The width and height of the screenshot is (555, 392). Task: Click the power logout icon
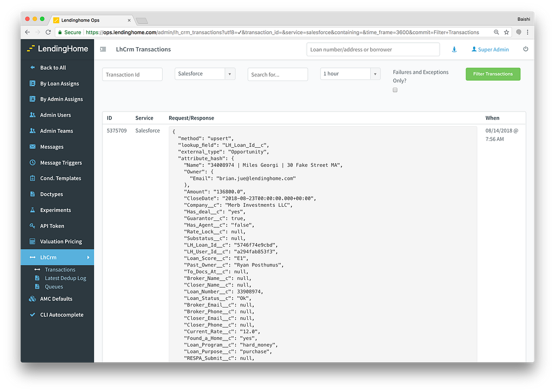tap(526, 49)
